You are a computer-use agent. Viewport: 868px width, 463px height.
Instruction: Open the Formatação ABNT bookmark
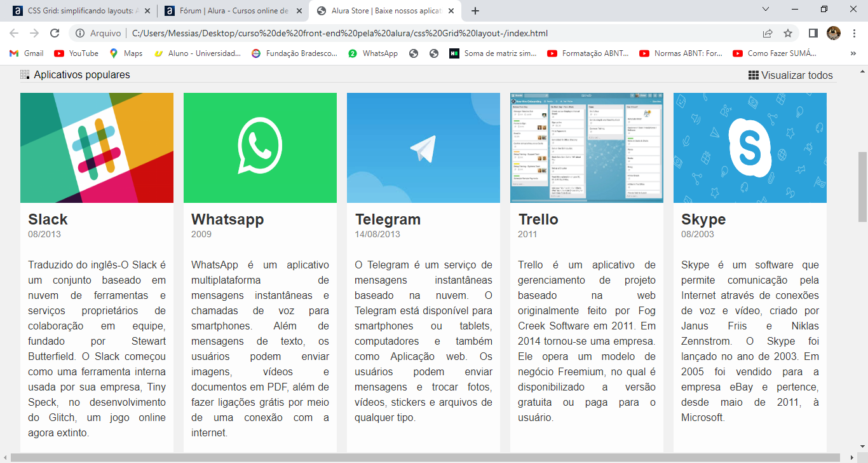(x=588, y=53)
